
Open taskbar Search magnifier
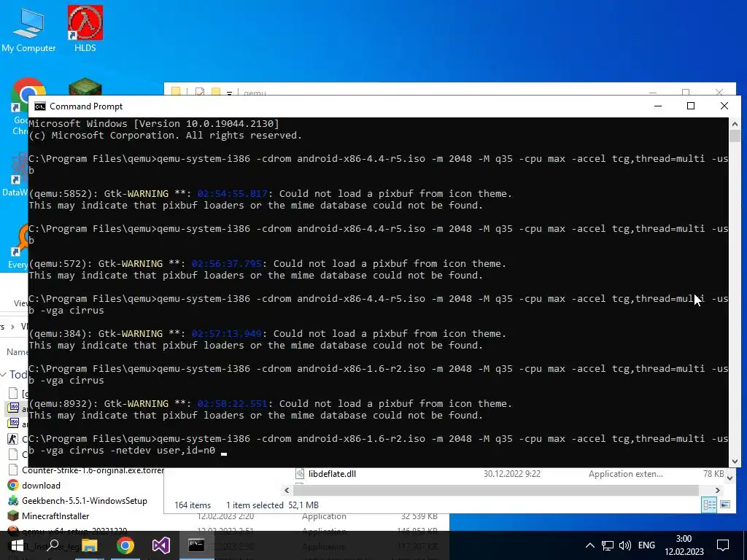(53, 545)
